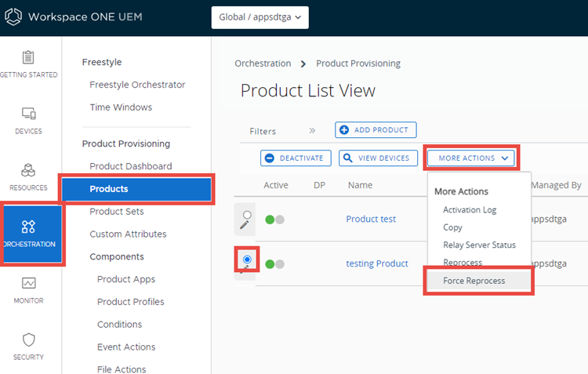Click the Deactivate button
588x374 pixels.
click(x=296, y=158)
